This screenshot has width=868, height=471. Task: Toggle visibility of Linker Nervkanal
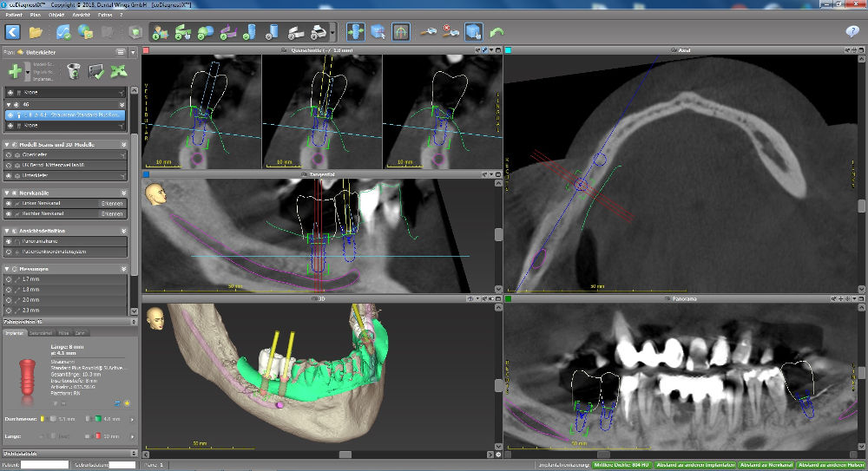[x=10, y=202]
